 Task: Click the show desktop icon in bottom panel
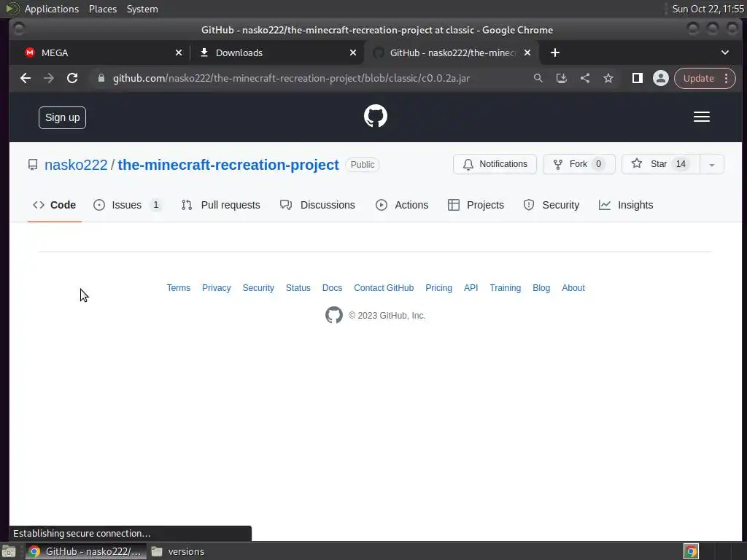pos(9,551)
